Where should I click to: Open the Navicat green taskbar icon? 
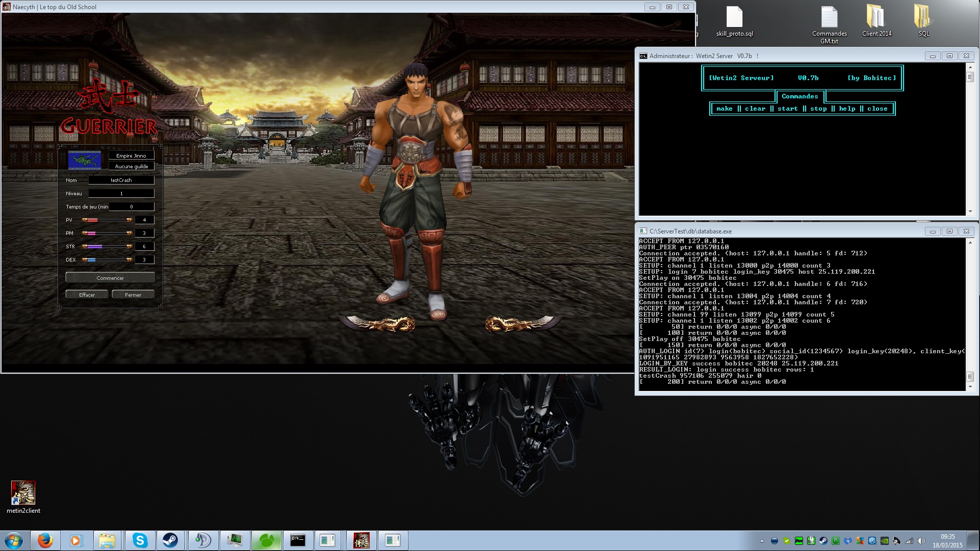[267, 540]
